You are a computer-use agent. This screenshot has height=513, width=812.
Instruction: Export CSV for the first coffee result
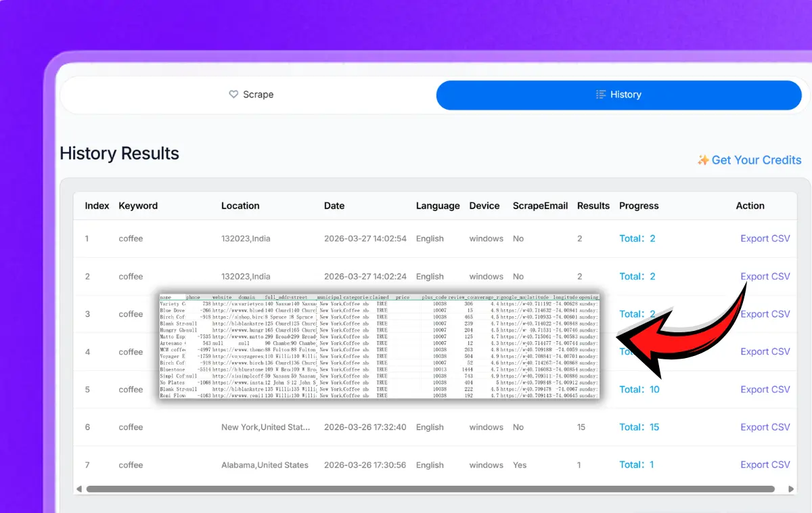click(x=765, y=238)
